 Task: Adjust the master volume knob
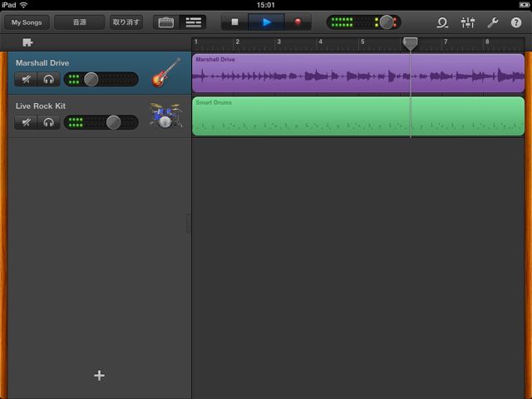click(x=387, y=22)
